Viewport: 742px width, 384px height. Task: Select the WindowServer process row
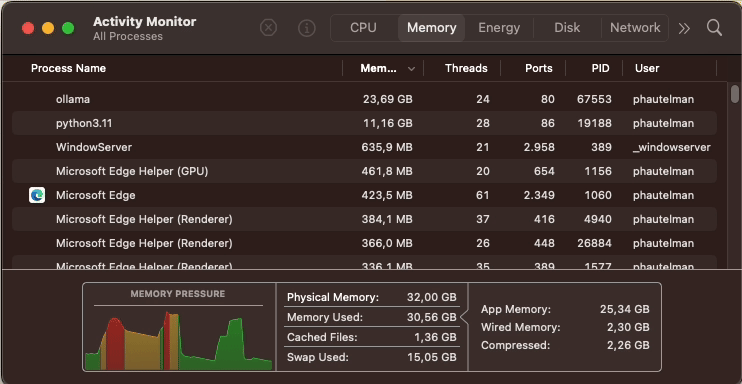(x=364, y=147)
